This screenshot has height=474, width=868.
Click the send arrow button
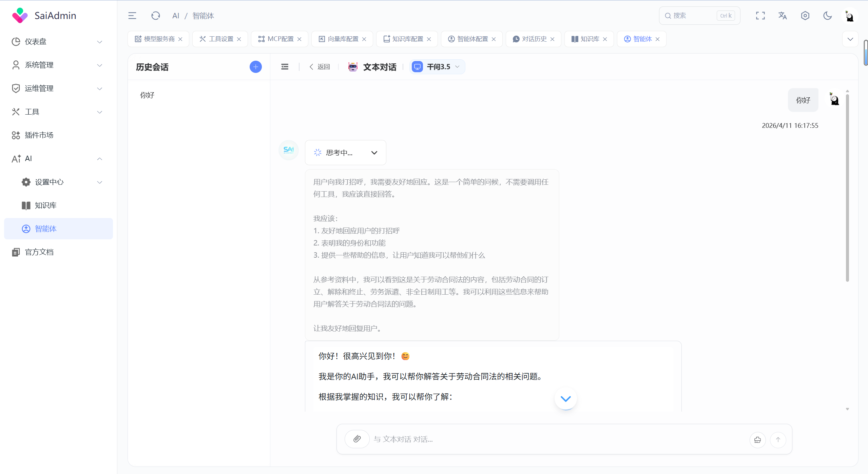(778, 440)
